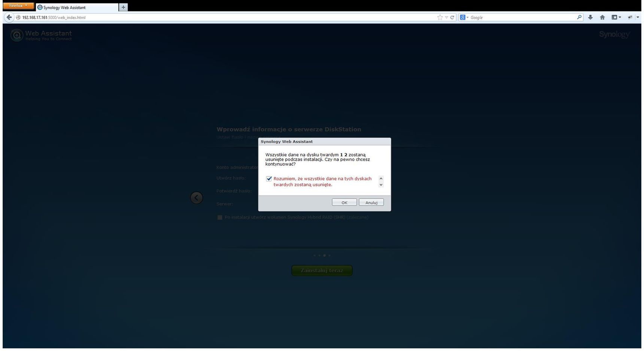644x351 pixels.
Task: Toggle the Synology Hybrid RAID volume checkbox
Action: point(220,217)
